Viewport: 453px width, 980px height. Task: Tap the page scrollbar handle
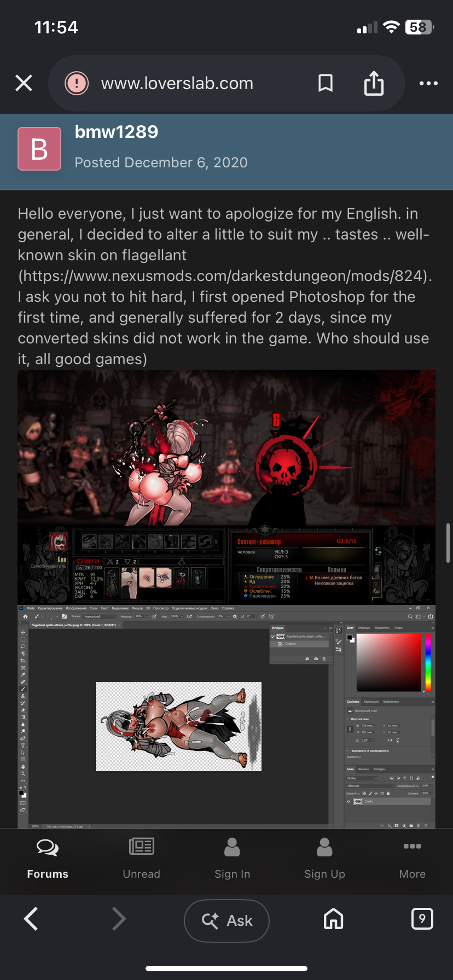(x=448, y=543)
